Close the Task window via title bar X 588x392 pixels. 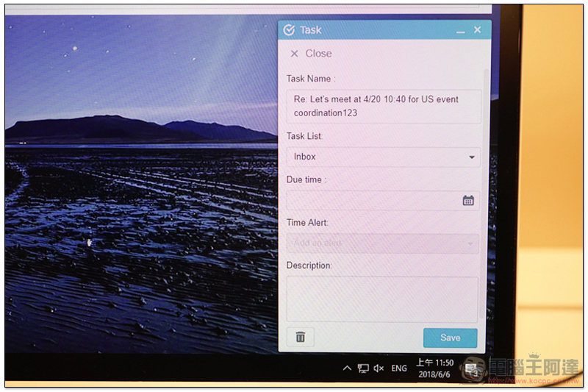[x=477, y=29]
